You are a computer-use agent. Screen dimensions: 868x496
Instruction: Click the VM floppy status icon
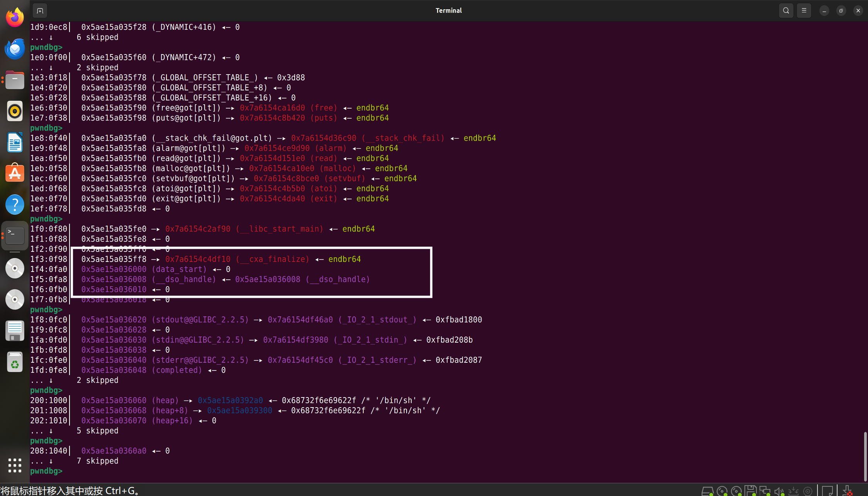click(x=750, y=491)
